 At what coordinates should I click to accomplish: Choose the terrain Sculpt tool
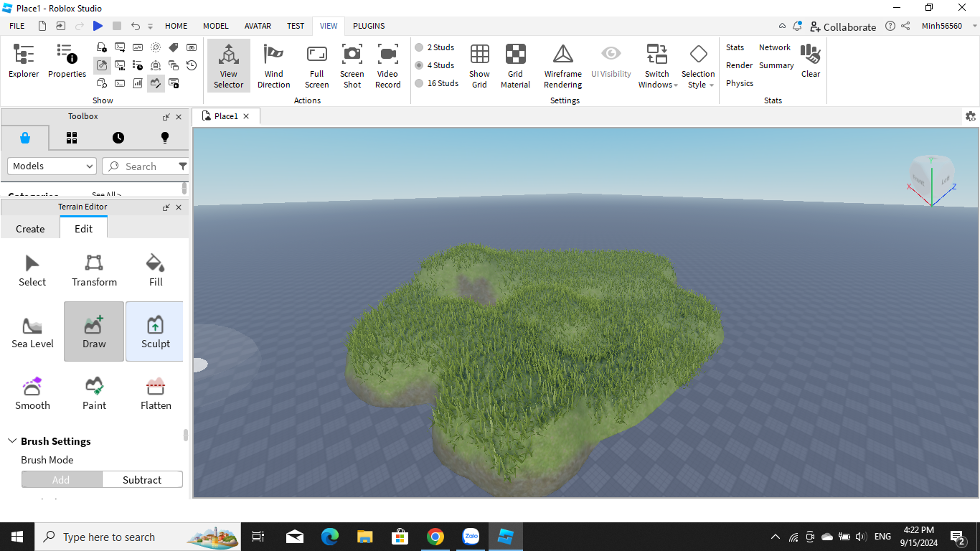click(155, 331)
